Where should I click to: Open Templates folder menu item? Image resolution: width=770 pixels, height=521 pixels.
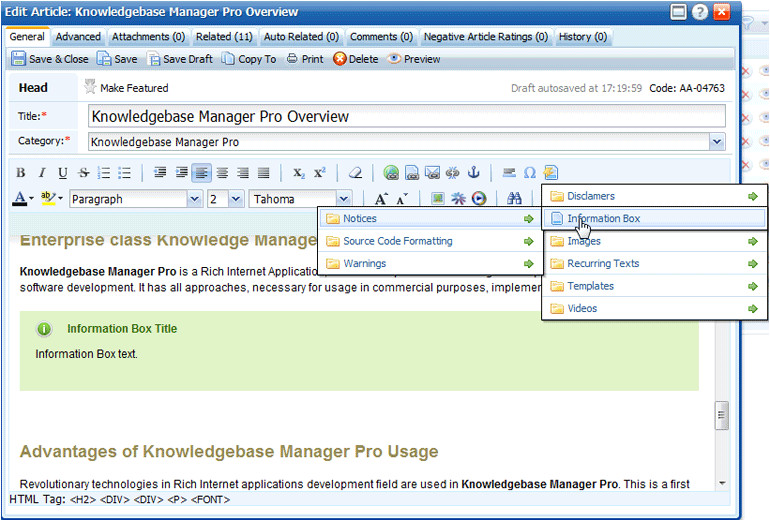(x=654, y=286)
